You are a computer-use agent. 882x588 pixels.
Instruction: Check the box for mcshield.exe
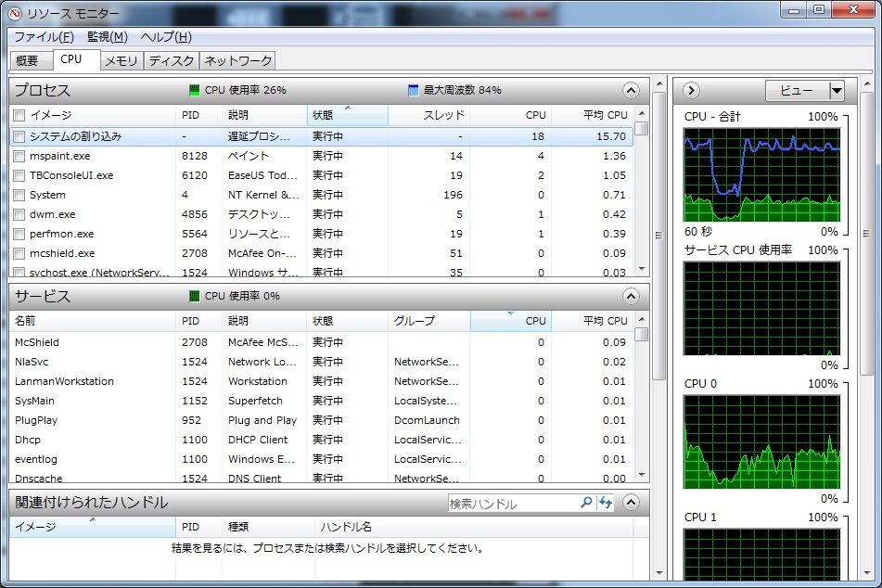point(19,253)
